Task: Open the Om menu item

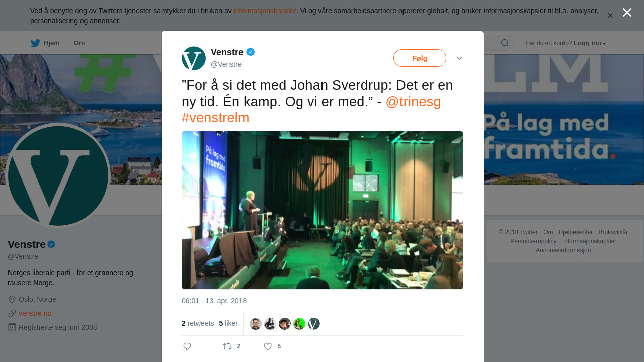Action: pos(79,43)
